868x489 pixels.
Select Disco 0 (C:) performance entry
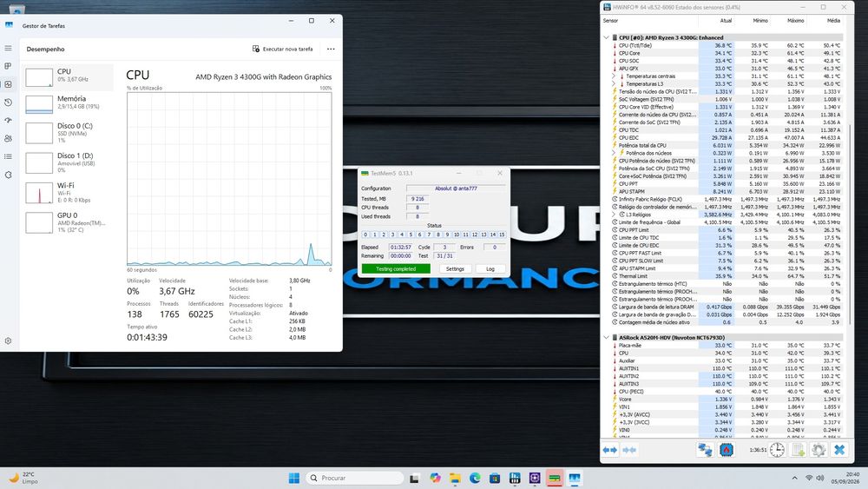[67, 132]
